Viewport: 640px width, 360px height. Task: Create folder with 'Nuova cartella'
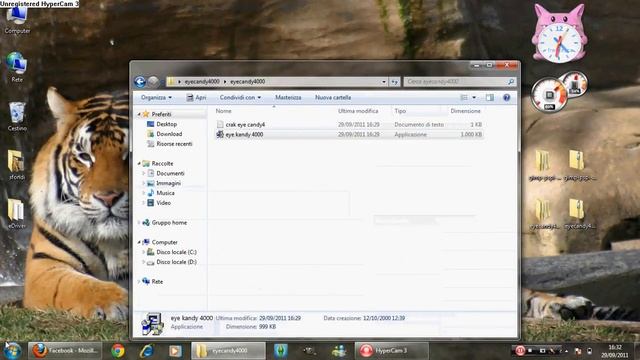333,98
